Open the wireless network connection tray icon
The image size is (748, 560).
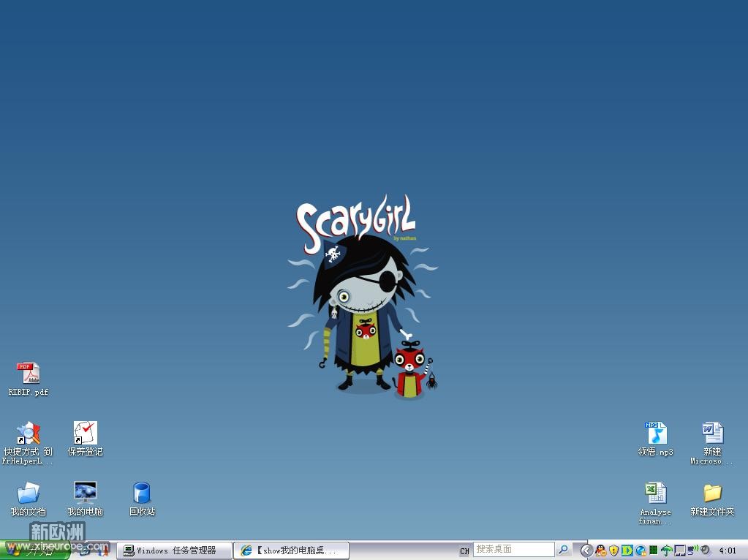tap(692, 550)
